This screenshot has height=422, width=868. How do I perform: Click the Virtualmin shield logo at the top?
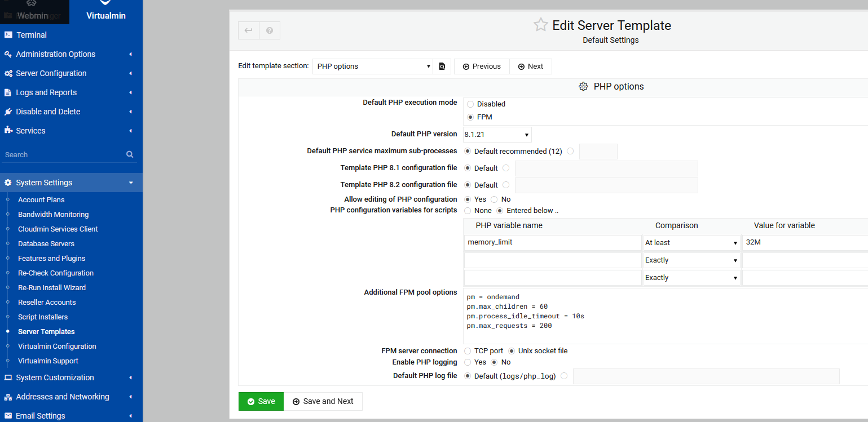click(x=105, y=5)
